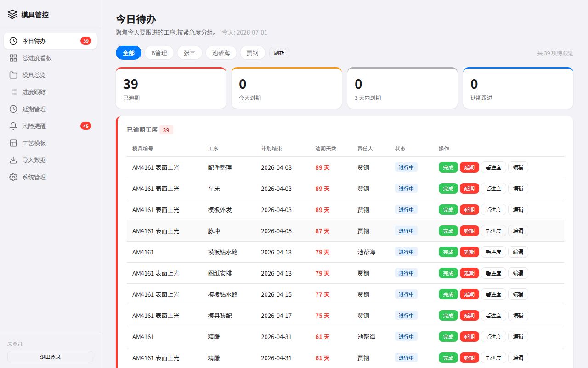Mark 图纸安排 as 完成
588x368 pixels.
click(448, 273)
